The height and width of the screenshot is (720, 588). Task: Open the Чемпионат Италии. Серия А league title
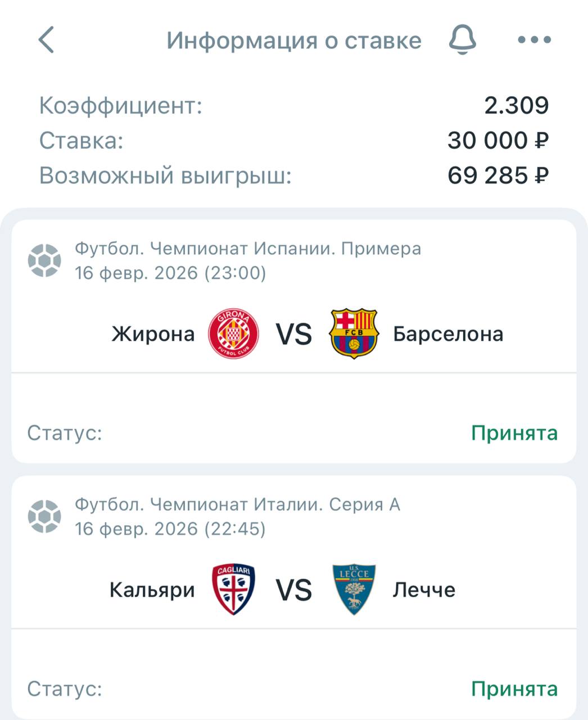tap(237, 505)
